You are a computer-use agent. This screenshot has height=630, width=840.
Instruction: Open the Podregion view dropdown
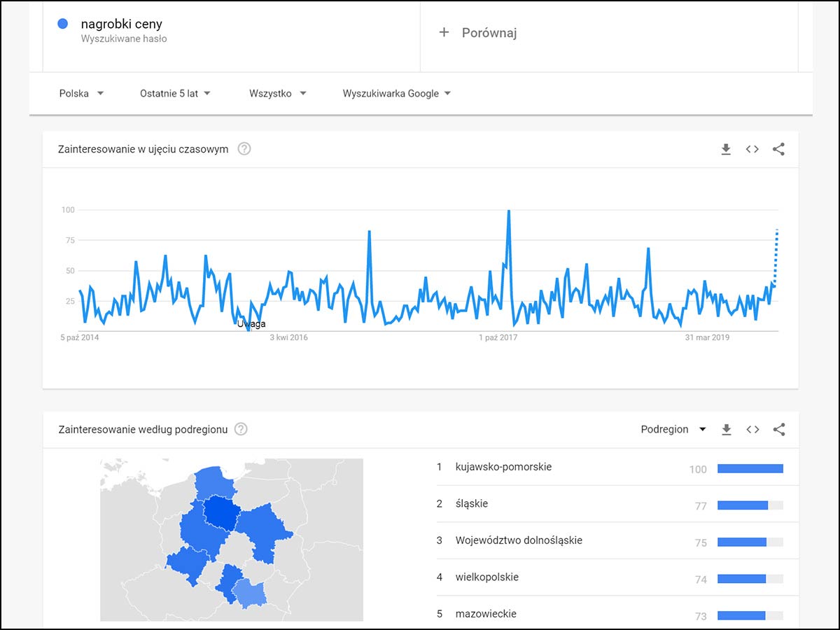673,429
